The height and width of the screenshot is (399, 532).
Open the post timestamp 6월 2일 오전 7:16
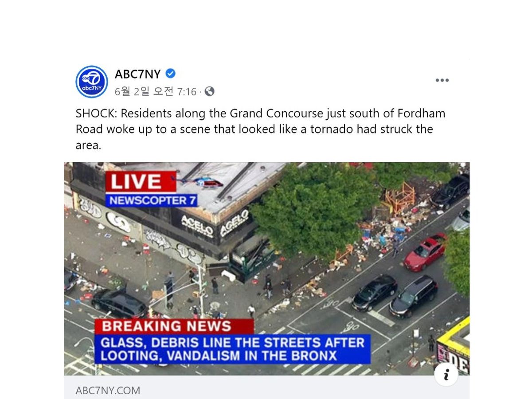(155, 92)
